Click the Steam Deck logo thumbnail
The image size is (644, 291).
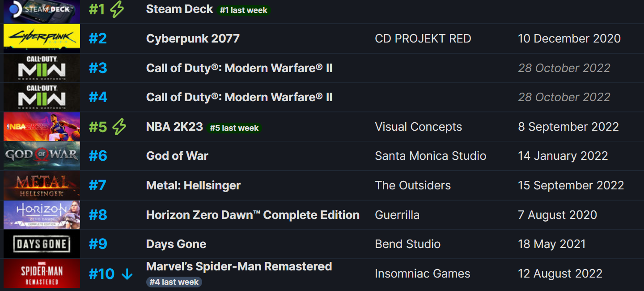[x=42, y=11]
